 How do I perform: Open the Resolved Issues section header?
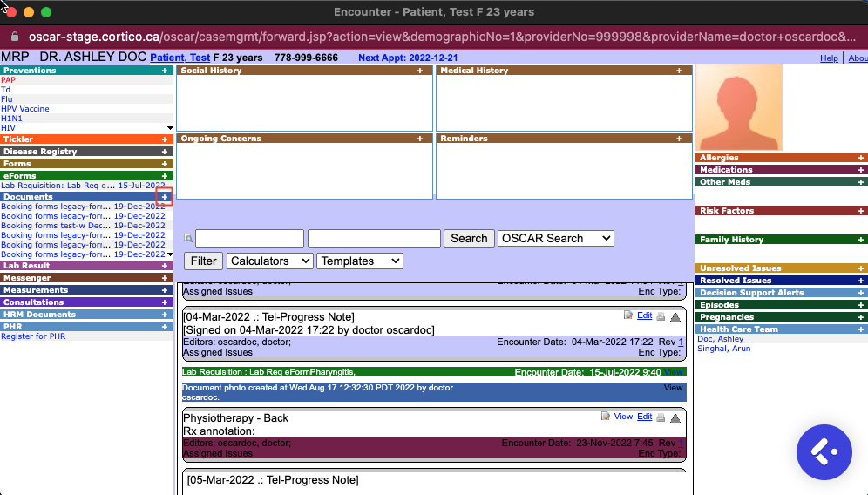tap(736, 280)
